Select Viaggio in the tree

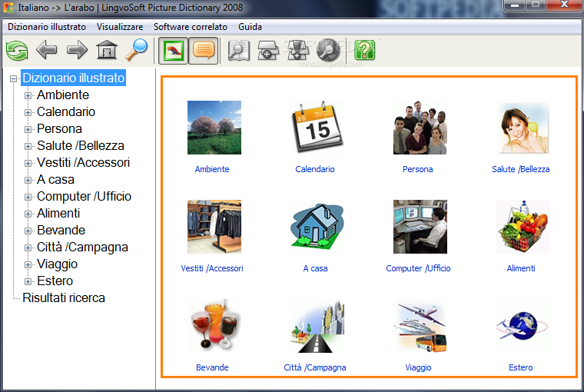pos(57,264)
